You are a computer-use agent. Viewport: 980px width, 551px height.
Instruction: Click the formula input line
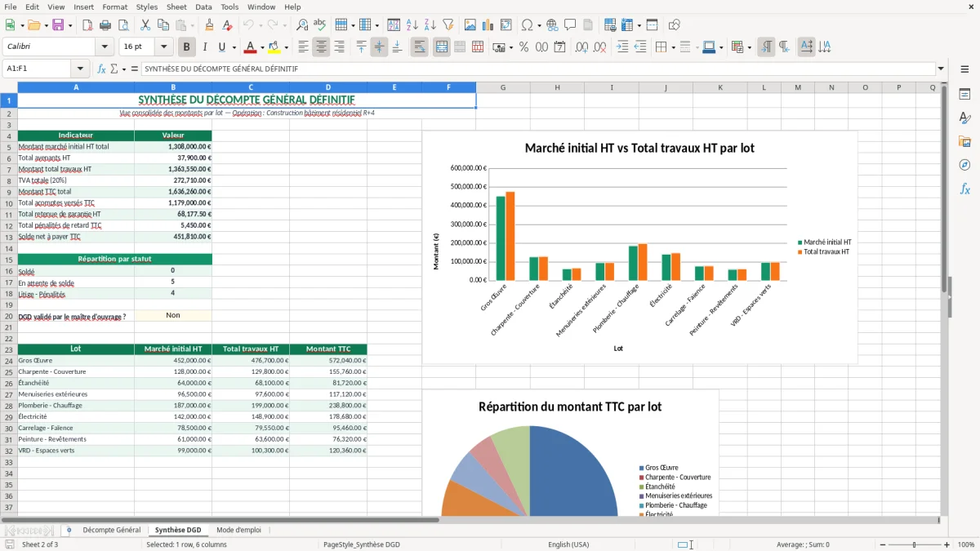click(537, 69)
